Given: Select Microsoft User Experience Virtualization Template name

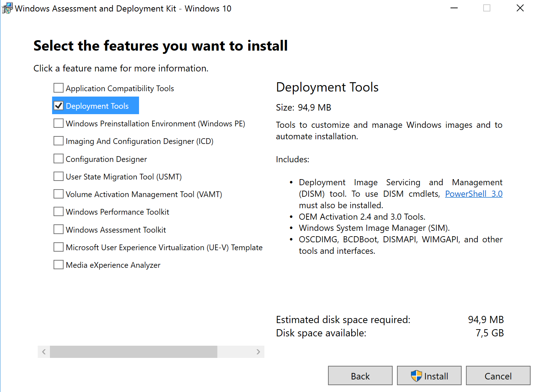Looking at the screenshot, I should pyautogui.click(x=164, y=247).
